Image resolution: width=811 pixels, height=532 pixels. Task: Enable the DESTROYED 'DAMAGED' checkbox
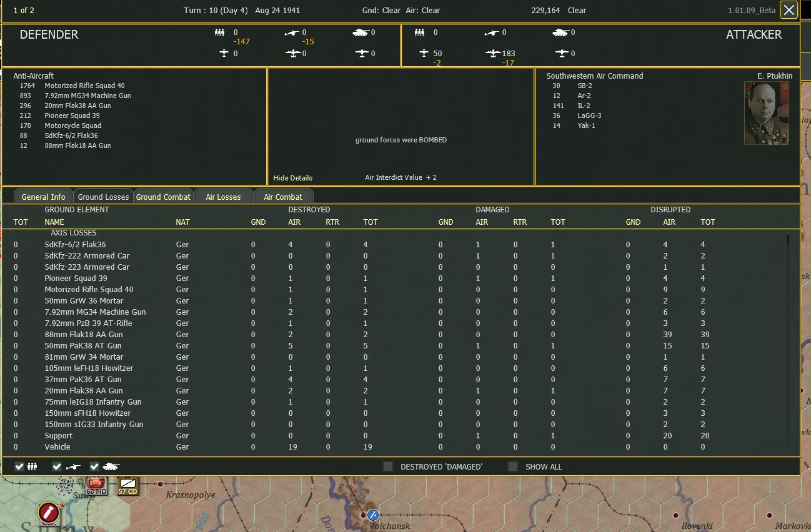pyautogui.click(x=388, y=466)
